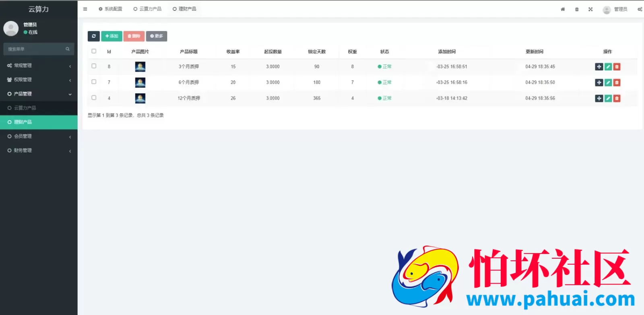Check the row with Id 4
Image resolution: width=644 pixels, height=315 pixels.
pos(94,97)
